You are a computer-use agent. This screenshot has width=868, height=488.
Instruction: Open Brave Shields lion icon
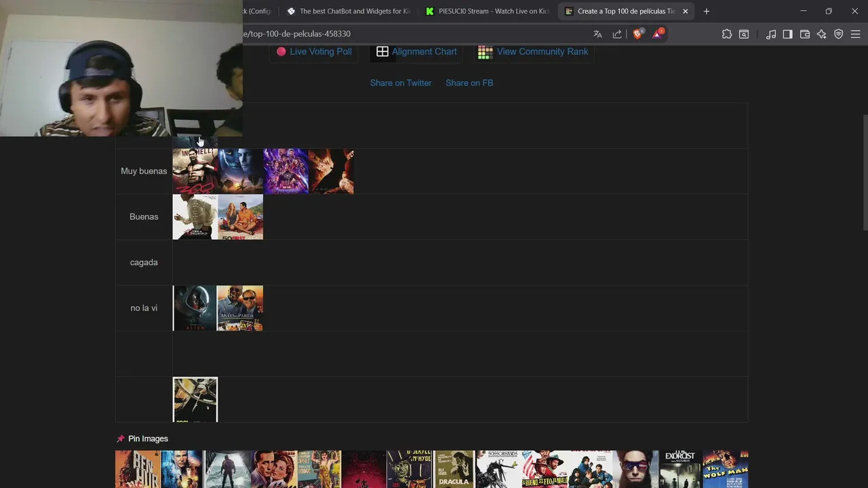(637, 34)
